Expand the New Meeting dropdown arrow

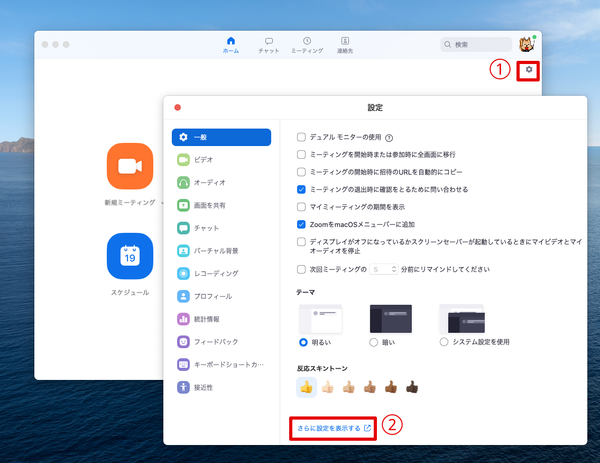coord(161,202)
